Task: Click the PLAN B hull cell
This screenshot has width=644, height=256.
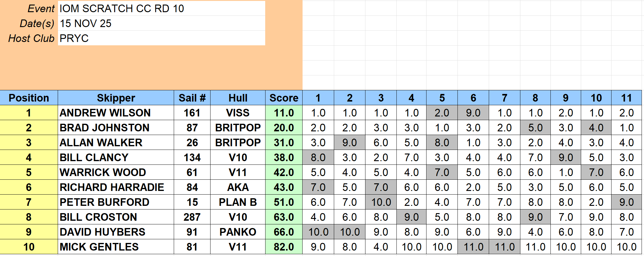Action: 238,202
